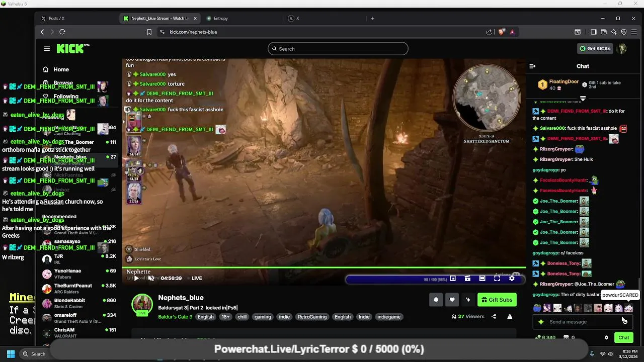Screen dimensions: 644x362
Task: Click the gaming tag
Action: tap(263, 317)
